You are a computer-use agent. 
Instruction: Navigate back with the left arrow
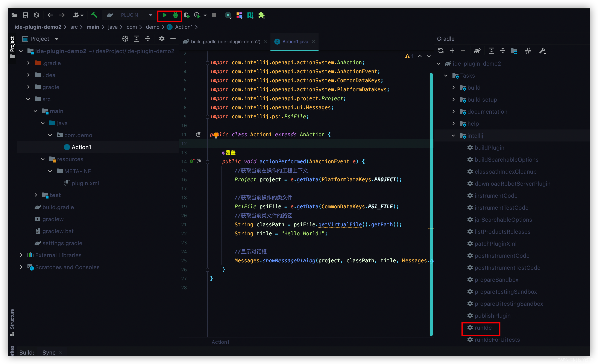pos(50,15)
